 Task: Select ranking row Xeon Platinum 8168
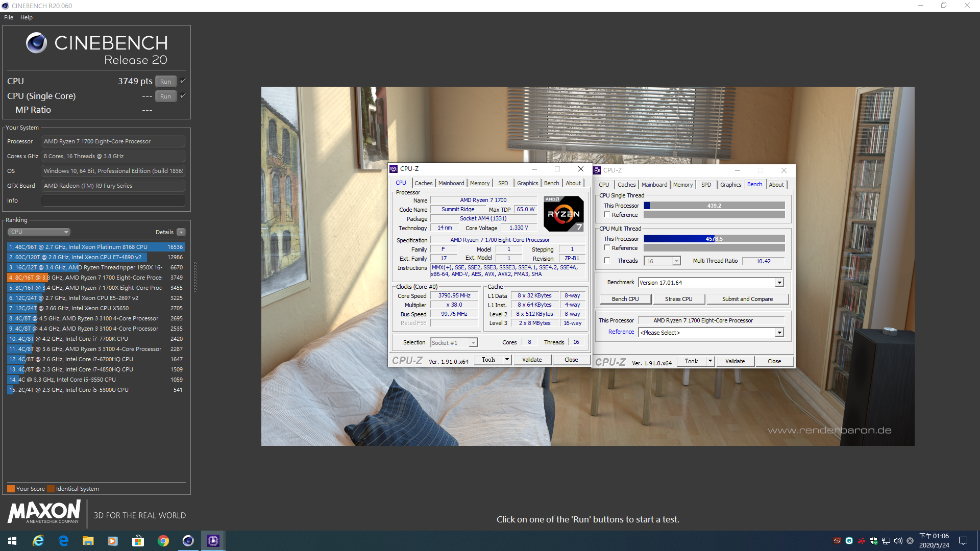click(x=96, y=247)
